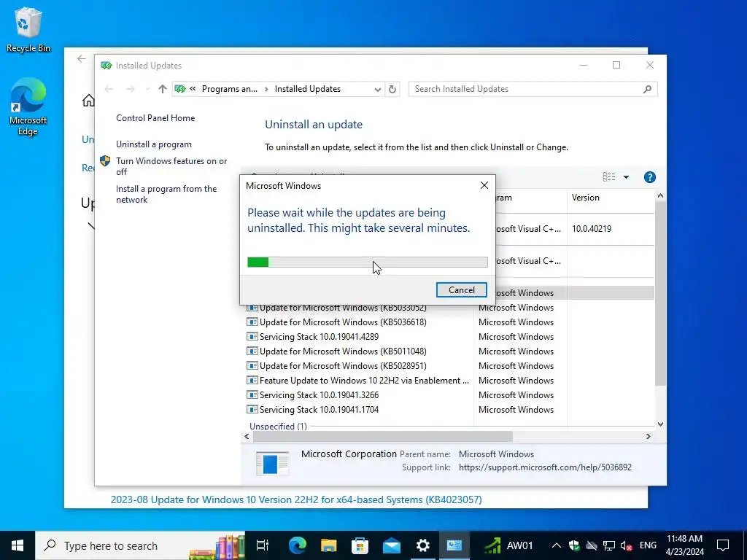Open the Windows Start menu
Image resolution: width=747 pixels, height=560 pixels.
[x=18, y=545]
